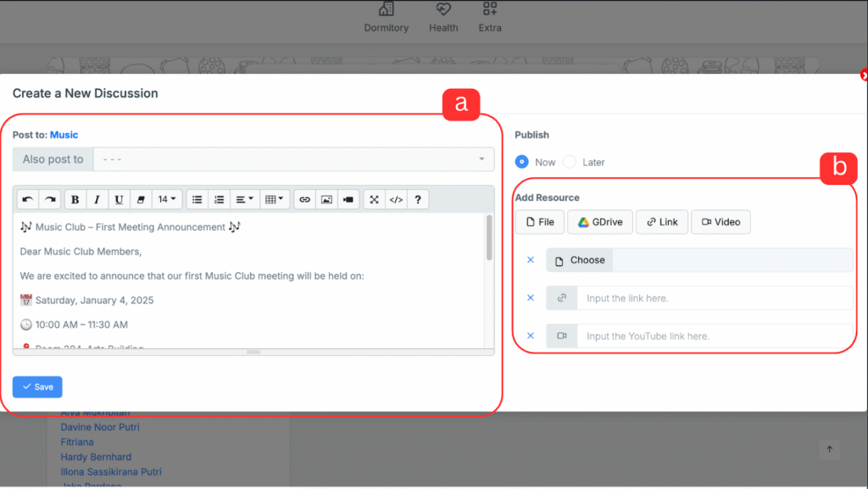Select the Later publish option

click(x=570, y=162)
